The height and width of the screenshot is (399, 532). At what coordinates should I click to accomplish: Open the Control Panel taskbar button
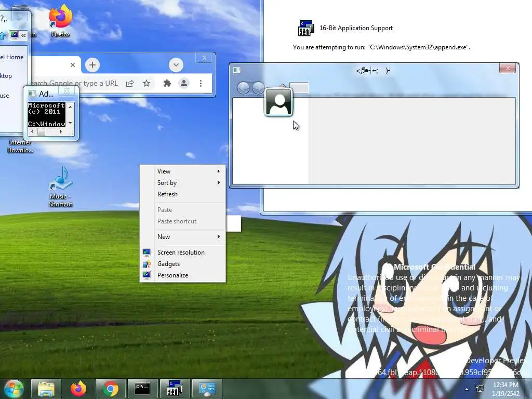(207, 389)
